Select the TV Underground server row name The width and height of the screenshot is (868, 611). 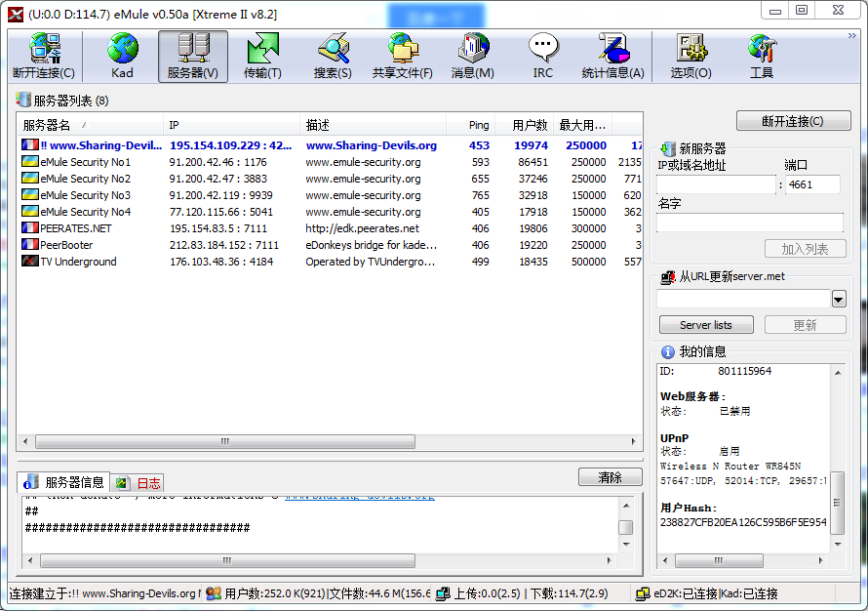(x=78, y=262)
